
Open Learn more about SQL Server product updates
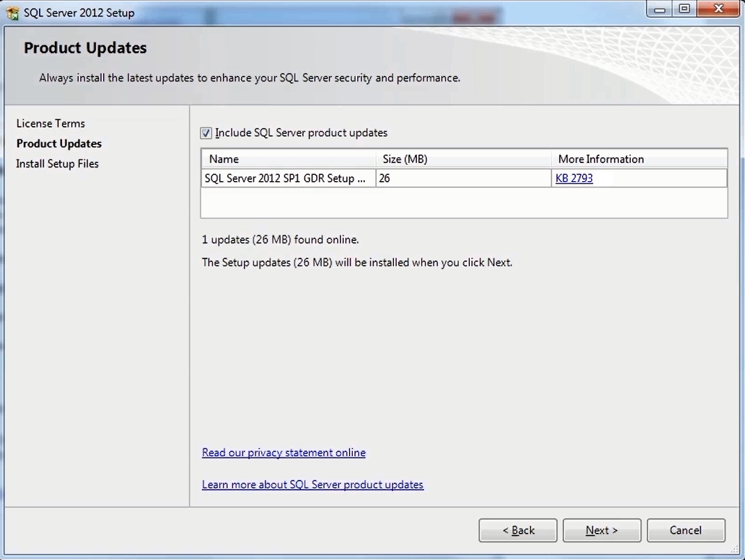point(313,484)
